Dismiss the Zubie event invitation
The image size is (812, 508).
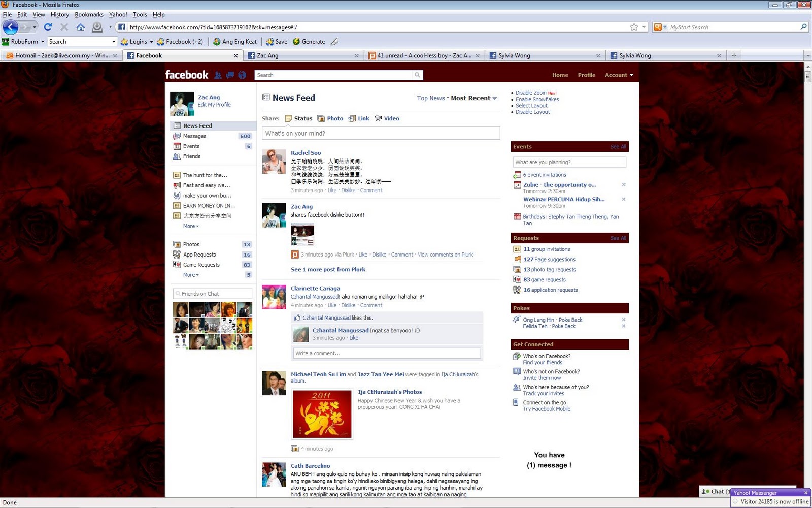(624, 185)
